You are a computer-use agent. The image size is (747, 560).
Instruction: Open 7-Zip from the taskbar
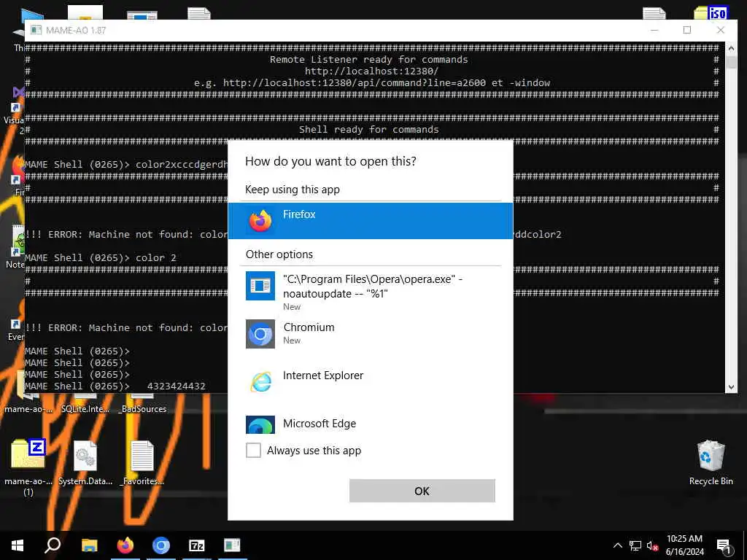coord(197,545)
